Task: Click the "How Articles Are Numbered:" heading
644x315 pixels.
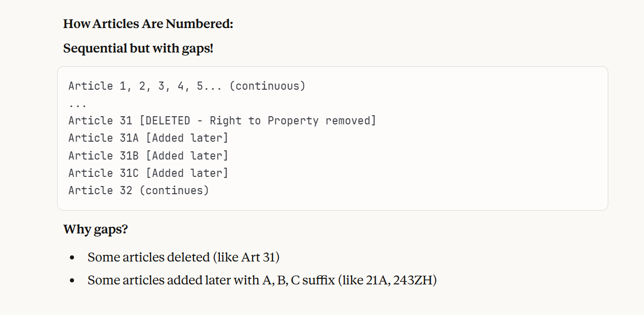Action: (148, 24)
